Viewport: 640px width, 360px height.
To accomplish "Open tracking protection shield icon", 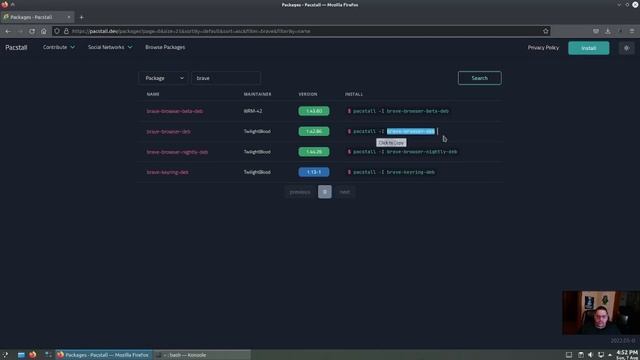I will coord(57,31).
